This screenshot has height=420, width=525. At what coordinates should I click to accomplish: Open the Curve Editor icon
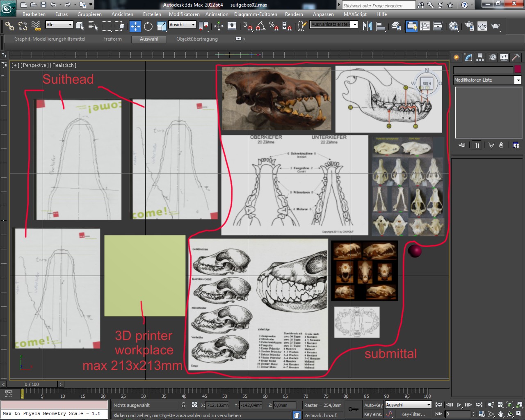pos(425,26)
